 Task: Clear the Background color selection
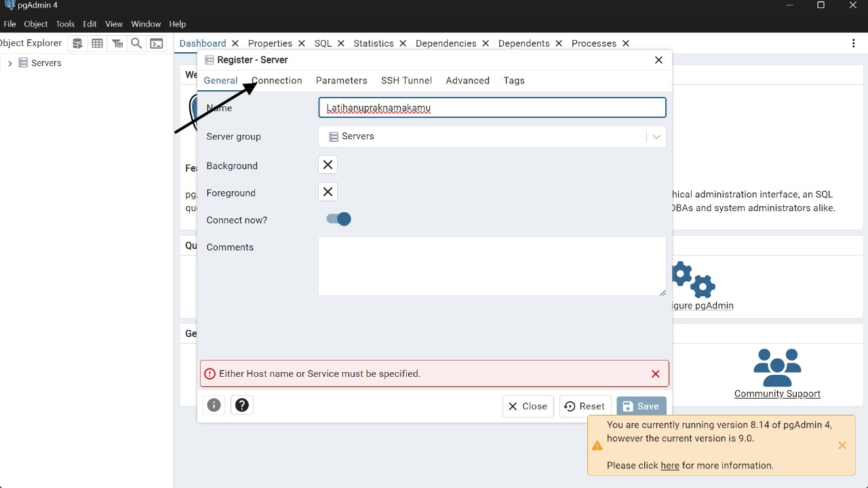click(328, 165)
